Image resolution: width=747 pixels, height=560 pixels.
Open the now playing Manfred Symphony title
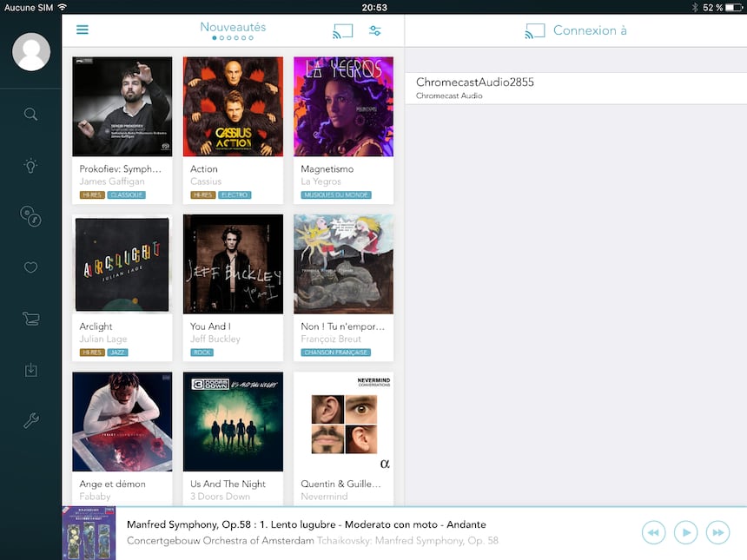(307, 524)
